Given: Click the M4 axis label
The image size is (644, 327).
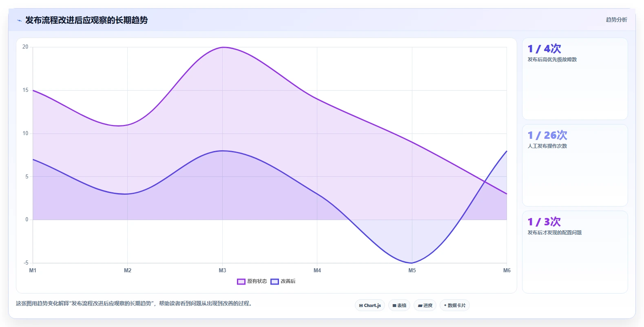Looking at the screenshot, I should pos(317,270).
